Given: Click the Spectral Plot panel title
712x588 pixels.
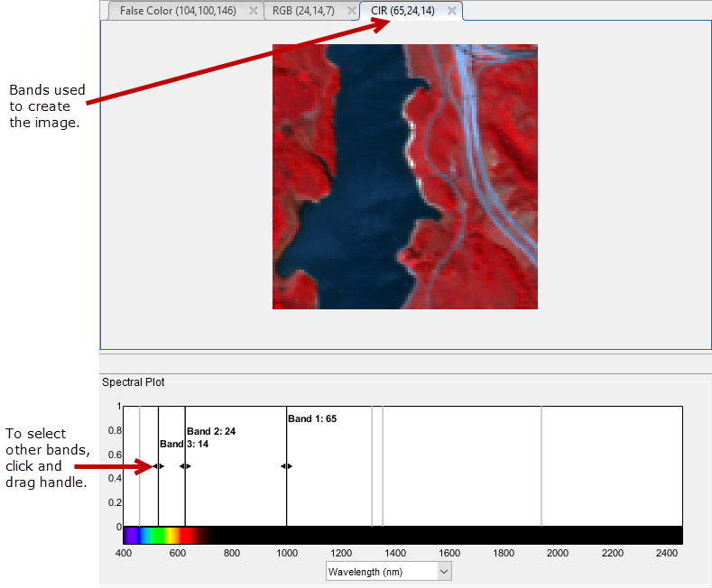Looking at the screenshot, I should click(133, 382).
